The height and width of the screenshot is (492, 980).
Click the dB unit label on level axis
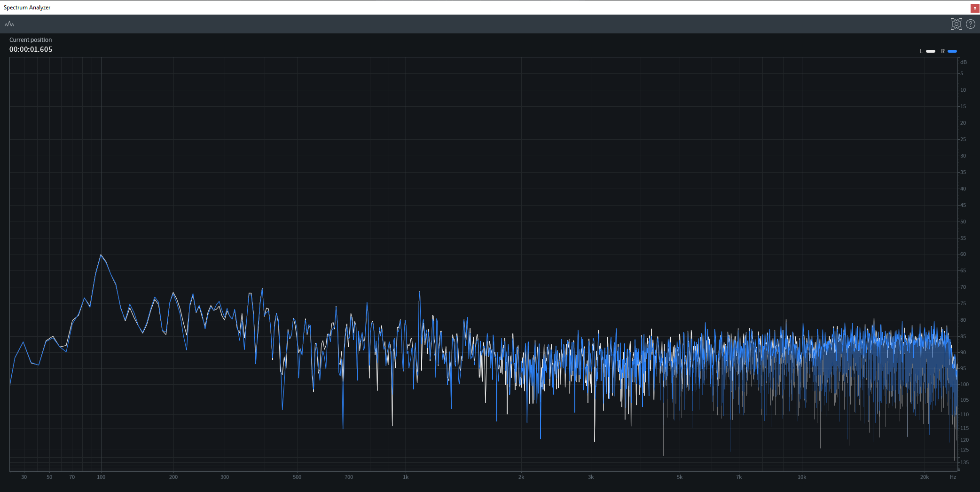(964, 62)
